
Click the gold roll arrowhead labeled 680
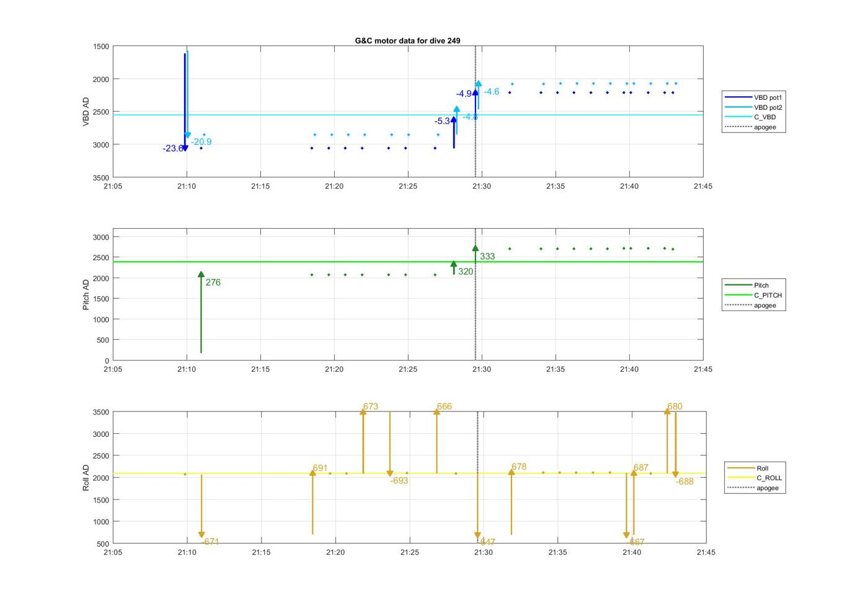(x=668, y=411)
